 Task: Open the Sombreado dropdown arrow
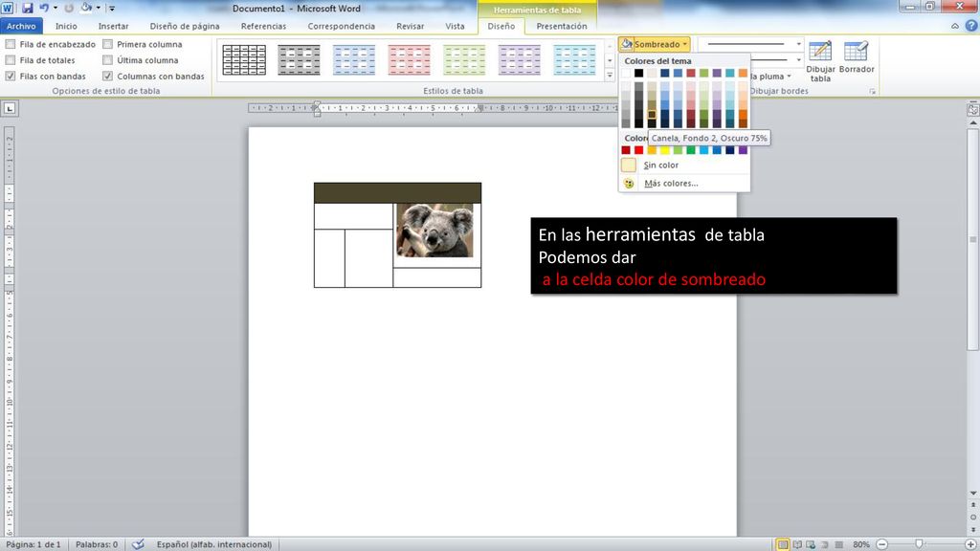pyautogui.click(x=685, y=44)
